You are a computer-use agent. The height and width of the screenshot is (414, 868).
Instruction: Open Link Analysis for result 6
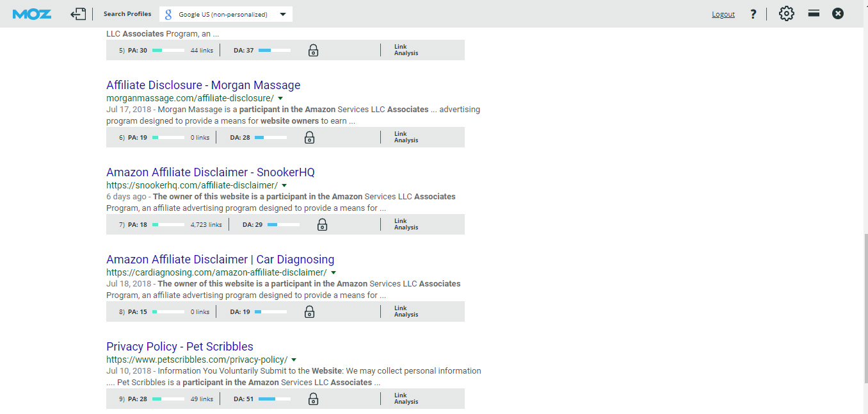click(406, 137)
